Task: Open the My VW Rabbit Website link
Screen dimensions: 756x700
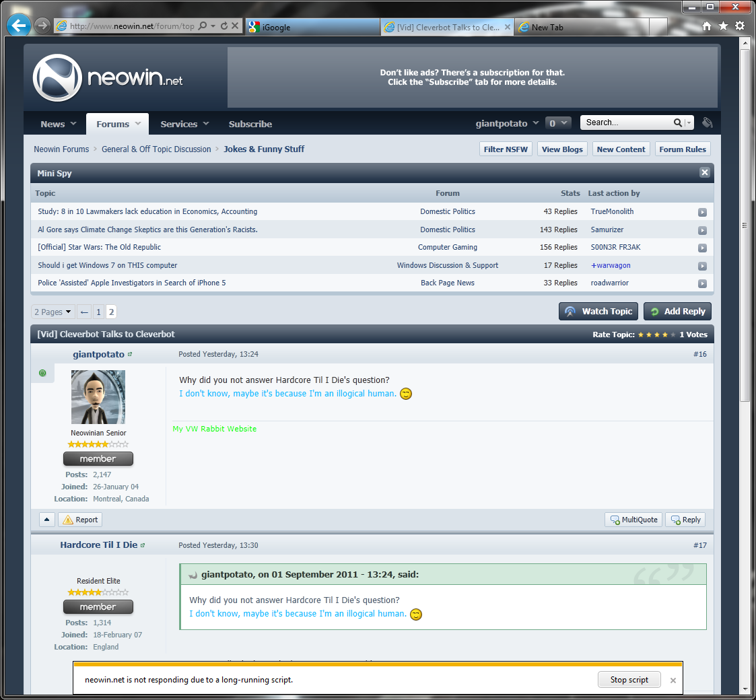Action: coord(214,429)
